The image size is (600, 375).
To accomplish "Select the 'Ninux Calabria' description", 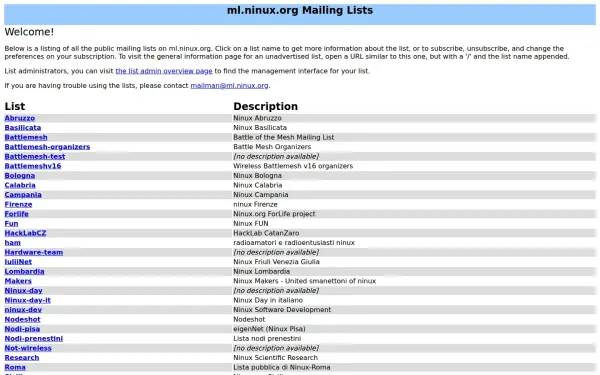I will [258, 185].
